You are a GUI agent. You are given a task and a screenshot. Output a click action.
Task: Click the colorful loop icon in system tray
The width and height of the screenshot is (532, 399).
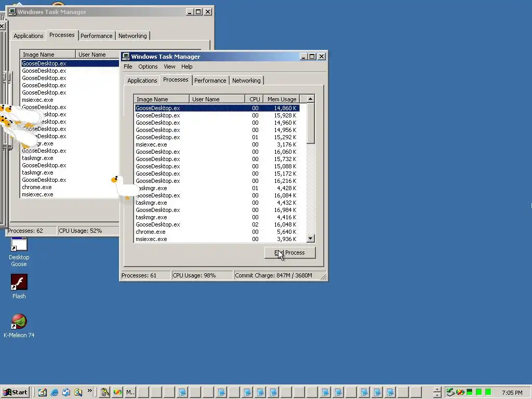[x=460, y=392]
